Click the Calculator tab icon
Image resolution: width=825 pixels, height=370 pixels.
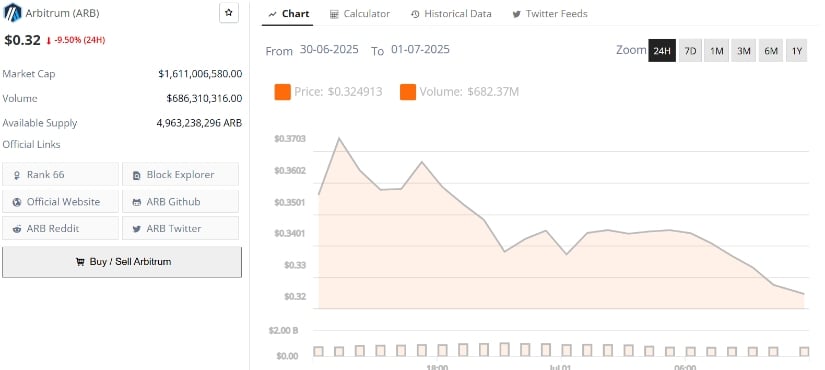point(334,14)
